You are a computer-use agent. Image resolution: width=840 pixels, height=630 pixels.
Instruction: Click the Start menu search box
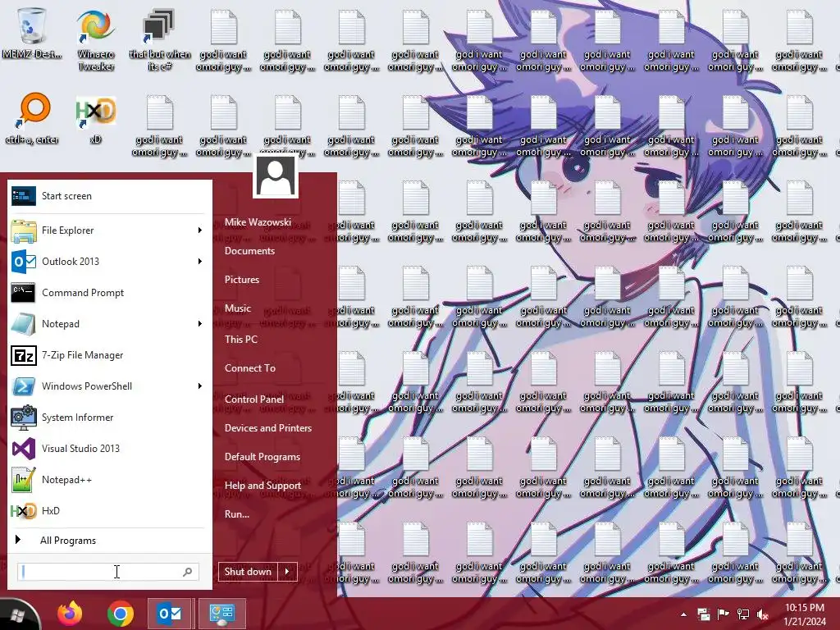tap(107, 572)
